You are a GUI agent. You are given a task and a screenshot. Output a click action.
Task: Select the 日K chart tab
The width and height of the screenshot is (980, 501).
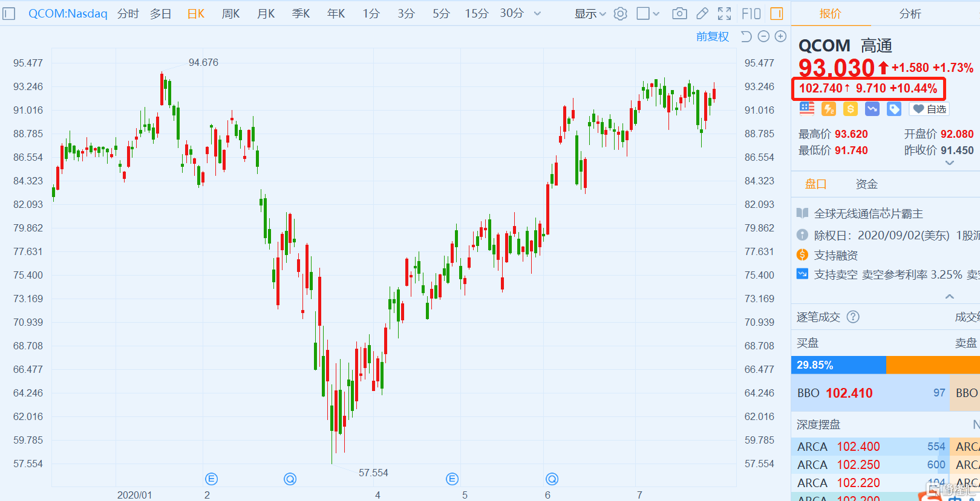click(196, 13)
